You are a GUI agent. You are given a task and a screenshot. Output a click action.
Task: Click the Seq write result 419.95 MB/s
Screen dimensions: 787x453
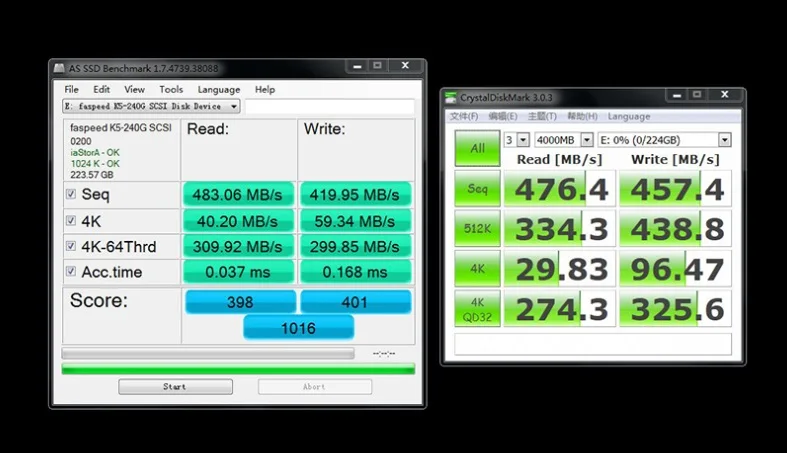[x=355, y=195]
